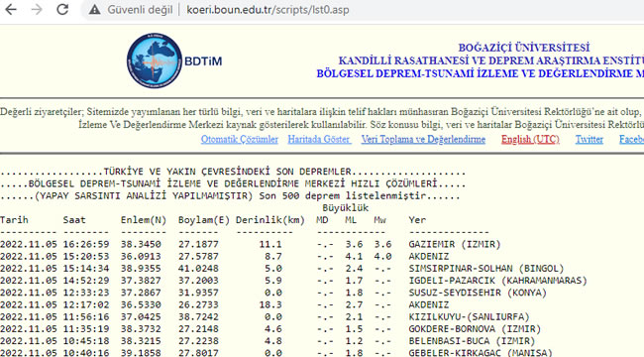This screenshot has height=357, width=644.
Task: Click the depth value 18.3
Action: coord(270,304)
